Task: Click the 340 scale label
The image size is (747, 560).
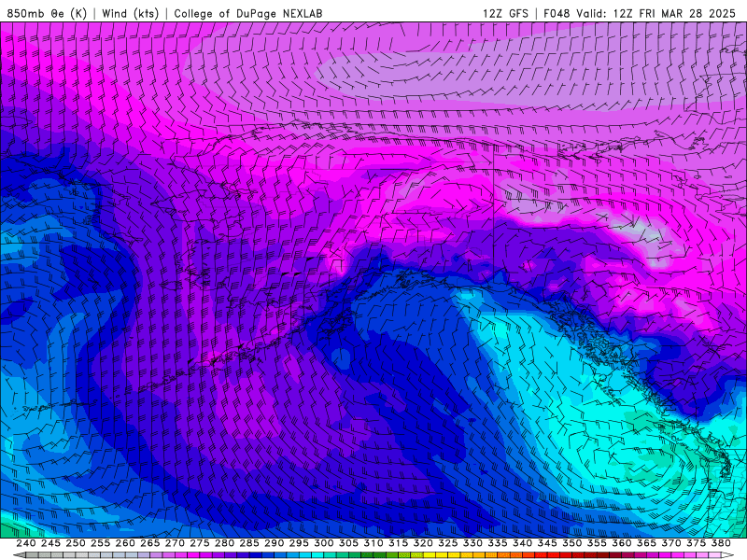Action: 522,543
